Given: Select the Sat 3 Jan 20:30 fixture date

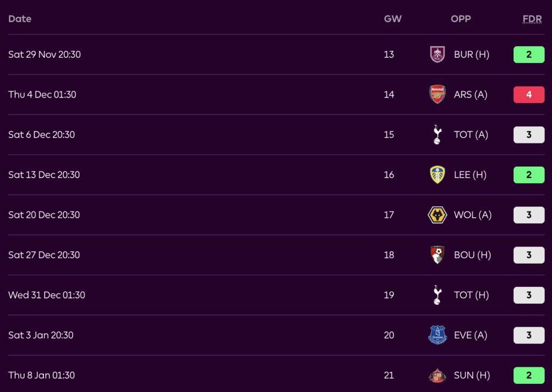Looking at the screenshot, I should pyautogui.click(x=42, y=335).
